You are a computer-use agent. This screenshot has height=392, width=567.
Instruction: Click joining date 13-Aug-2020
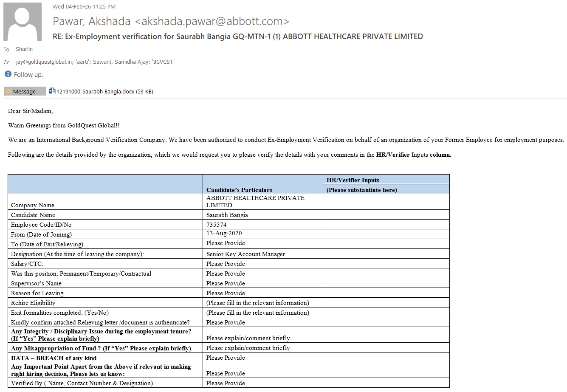tap(224, 233)
